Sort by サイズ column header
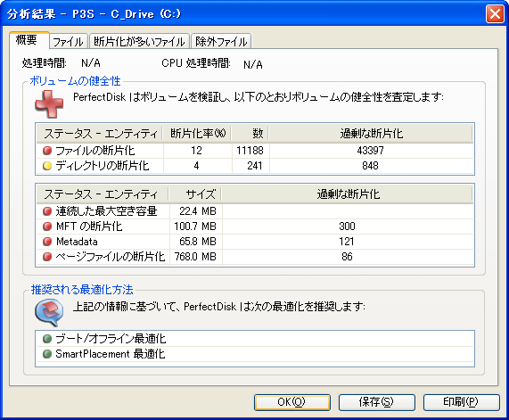Viewport: 509px width, 420px height. point(195,194)
